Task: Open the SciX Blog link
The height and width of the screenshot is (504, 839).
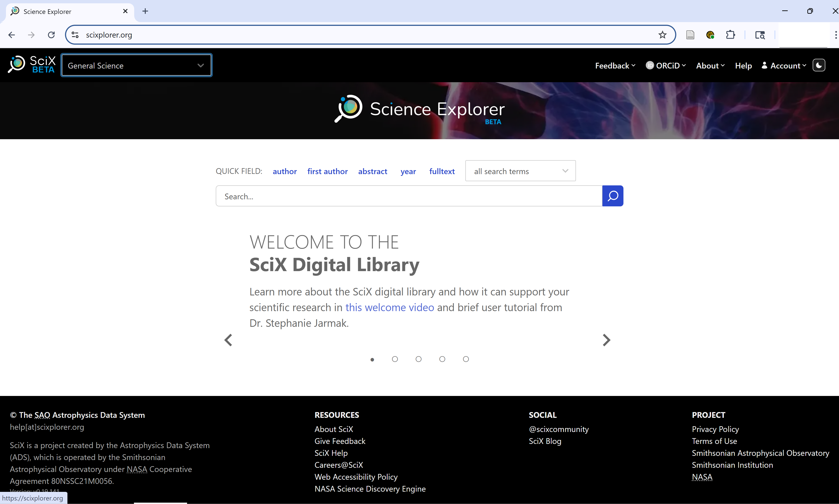Action: pyautogui.click(x=545, y=441)
